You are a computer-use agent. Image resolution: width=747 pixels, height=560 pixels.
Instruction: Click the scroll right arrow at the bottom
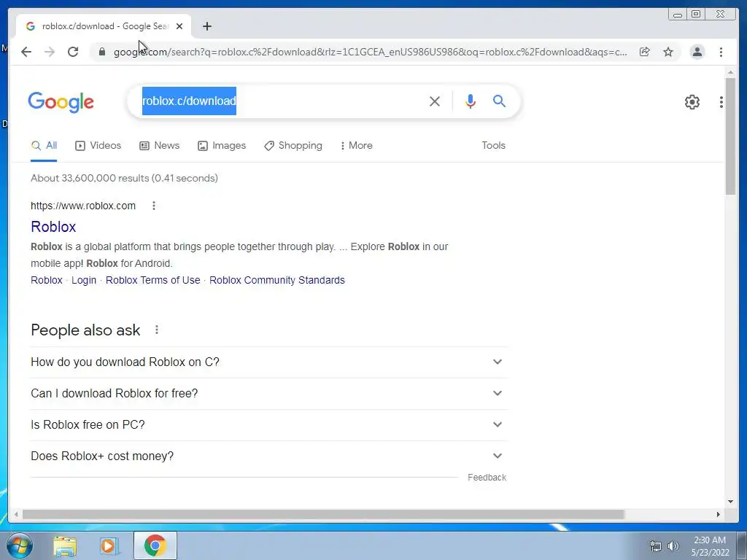(x=719, y=514)
